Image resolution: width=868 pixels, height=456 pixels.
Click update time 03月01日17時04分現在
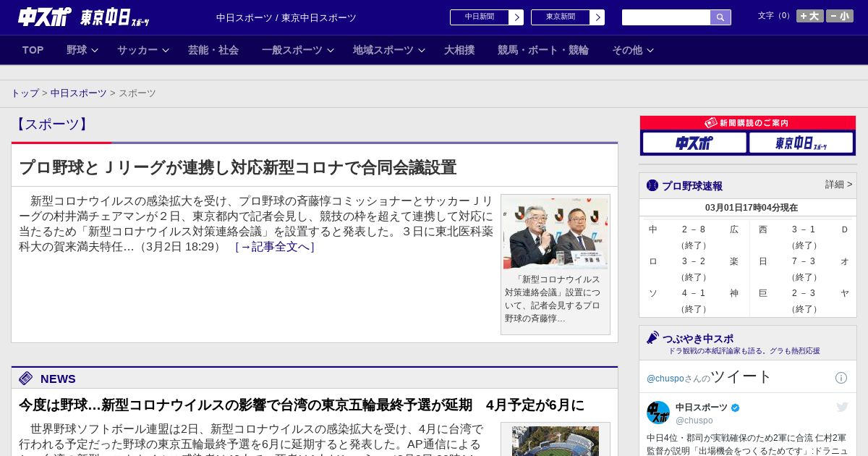pos(752,208)
